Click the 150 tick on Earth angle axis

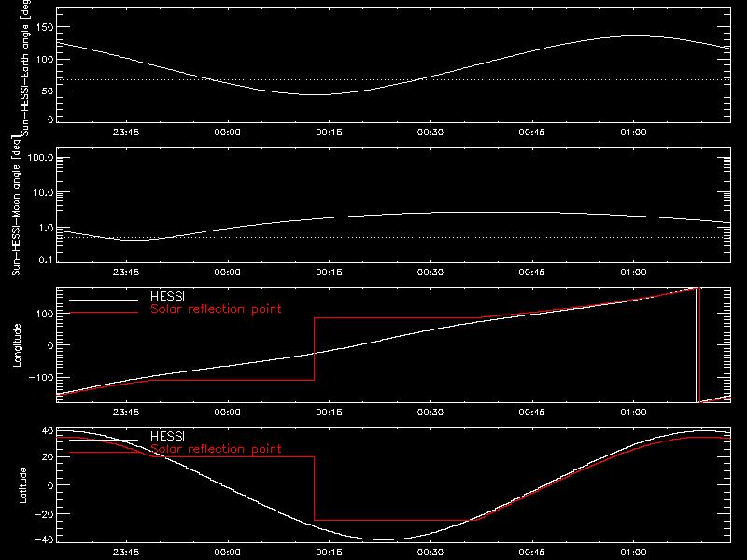44,27
